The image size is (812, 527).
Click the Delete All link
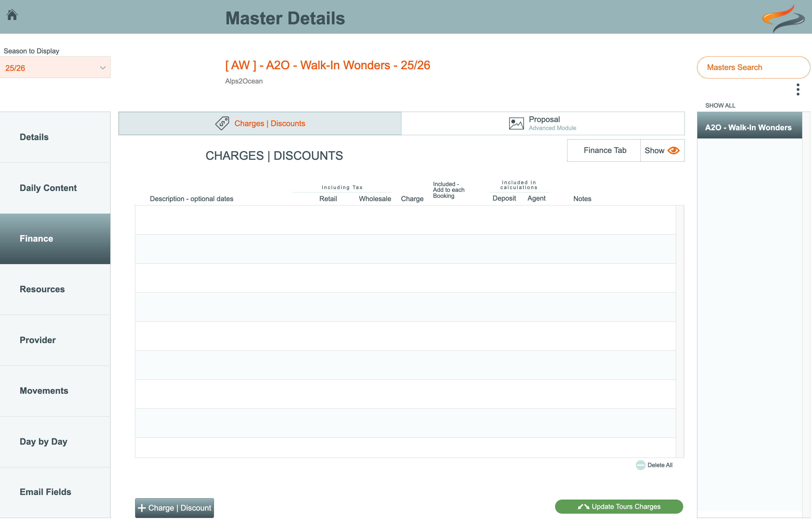click(660, 465)
